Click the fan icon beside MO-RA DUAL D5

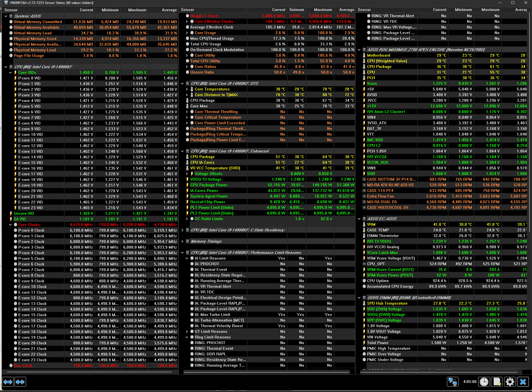364,202
